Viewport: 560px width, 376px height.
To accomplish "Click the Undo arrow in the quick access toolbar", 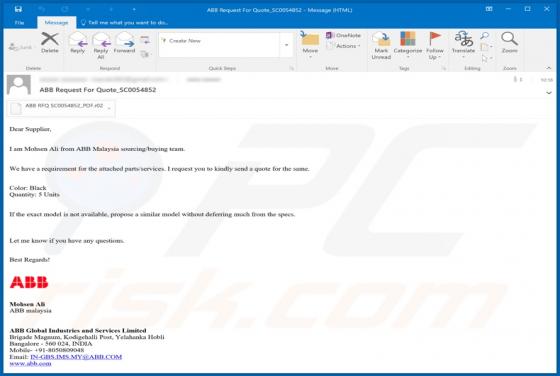I will click(x=42, y=9).
